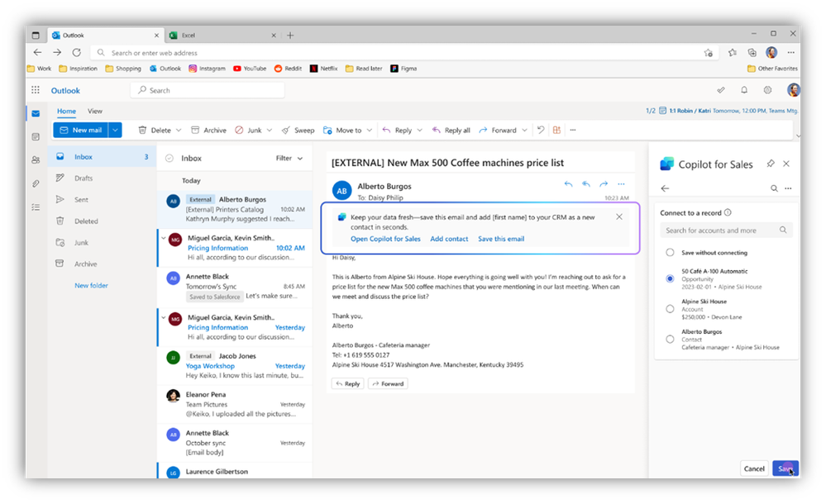Select 50 Café A-100 Automatic opportunity
The image size is (826, 504).
670,278
